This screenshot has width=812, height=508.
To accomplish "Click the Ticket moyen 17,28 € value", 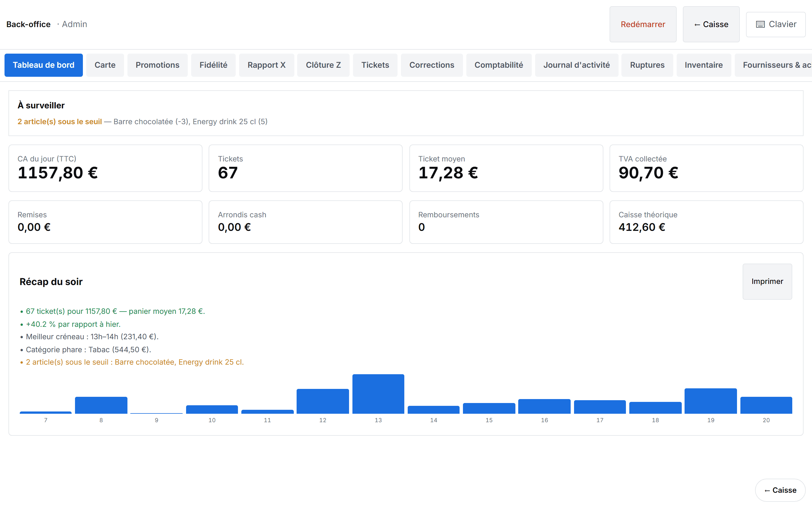I will click(x=448, y=173).
